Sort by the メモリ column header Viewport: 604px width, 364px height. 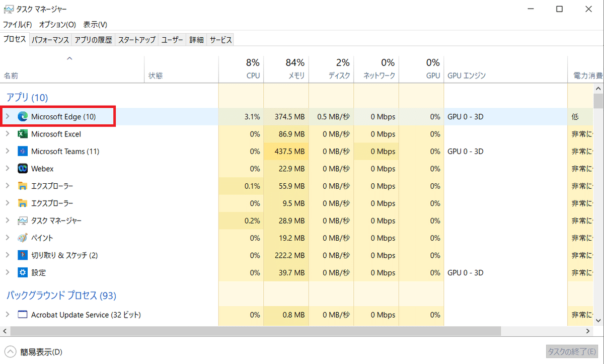click(x=286, y=69)
